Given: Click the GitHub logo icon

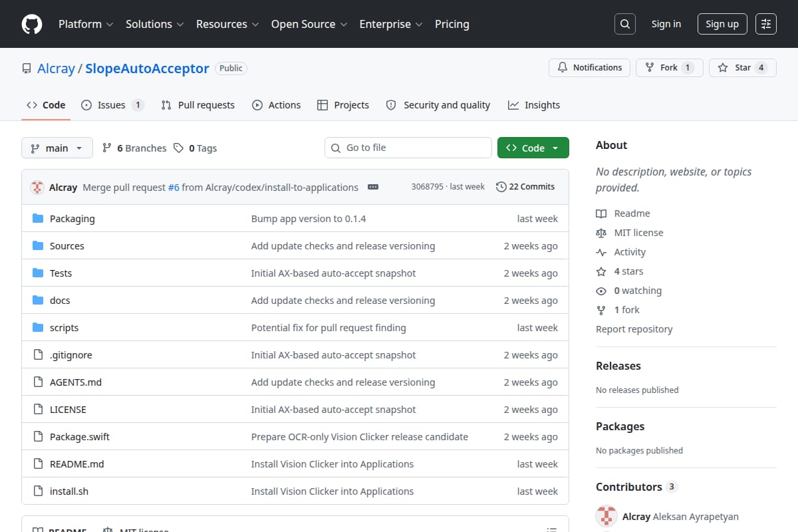Looking at the screenshot, I should (32, 24).
